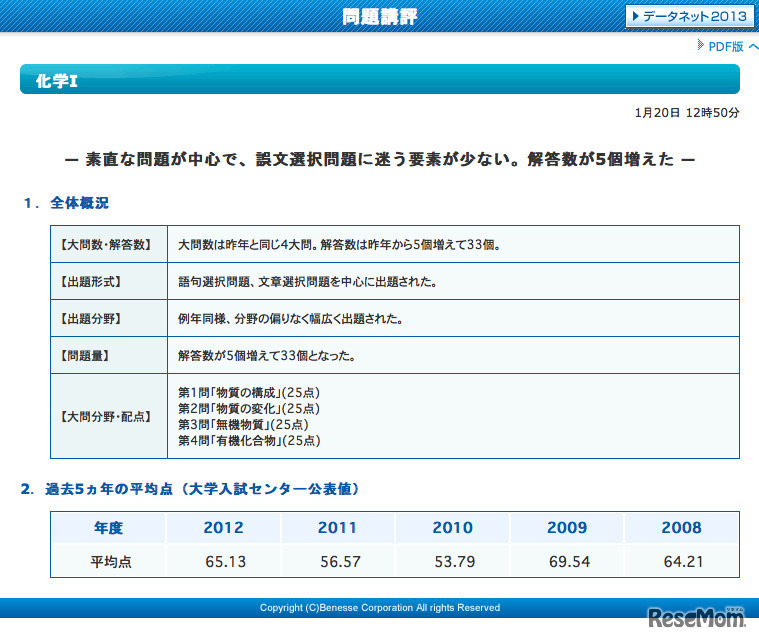Viewport: 759px width, 641px height.
Task: Select the 2008 year column header
Action: 682,527
